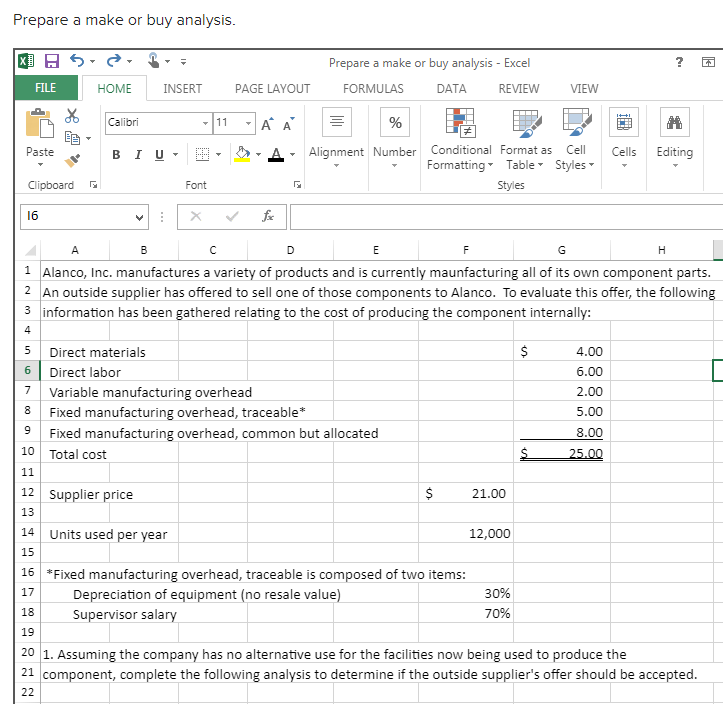This screenshot has height=704, width=723.
Task: Select the Total cost 25.00 cell
Action: (x=562, y=453)
